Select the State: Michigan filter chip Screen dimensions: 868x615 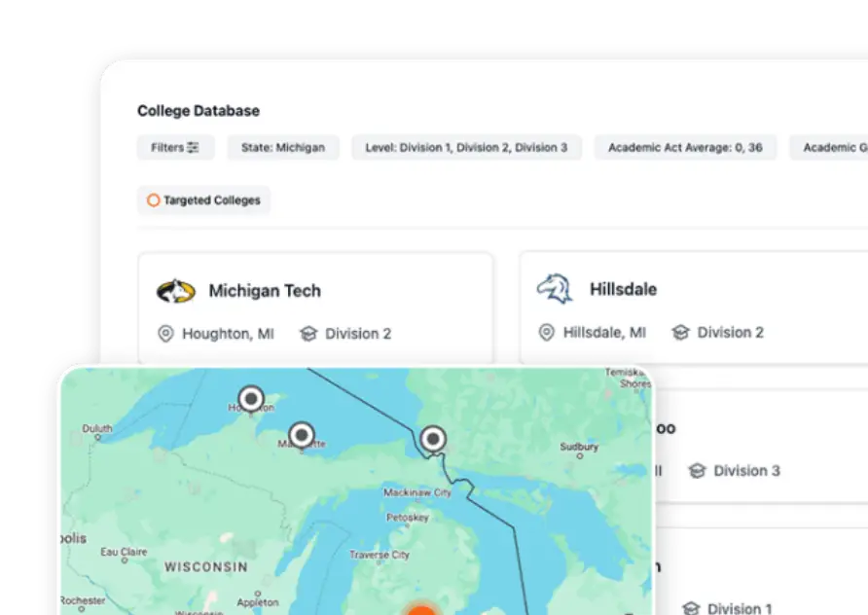283,148
